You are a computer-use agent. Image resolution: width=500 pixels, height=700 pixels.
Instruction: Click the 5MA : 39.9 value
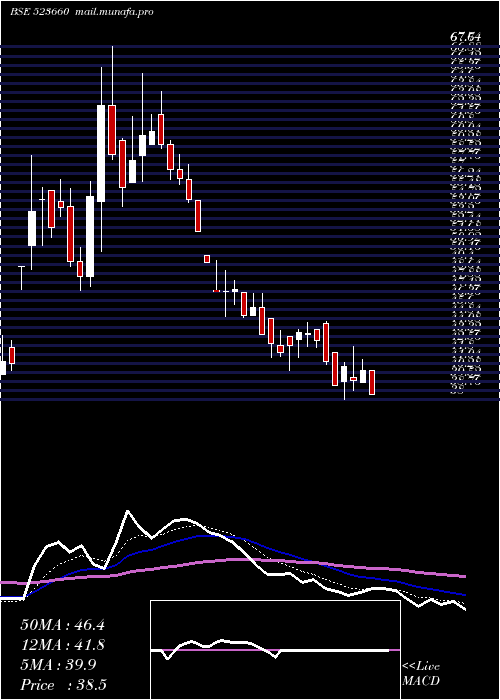[x=58, y=665]
